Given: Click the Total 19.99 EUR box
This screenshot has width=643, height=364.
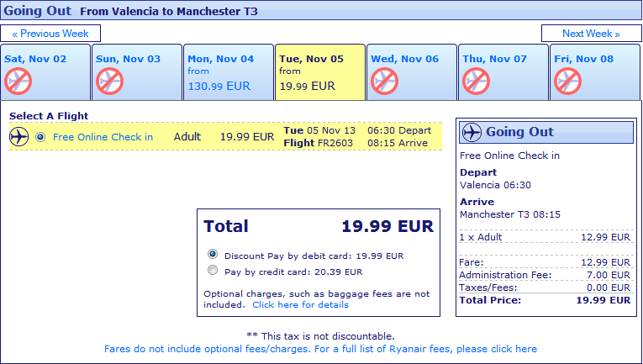Looking at the screenshot, I should pos(319,263).
